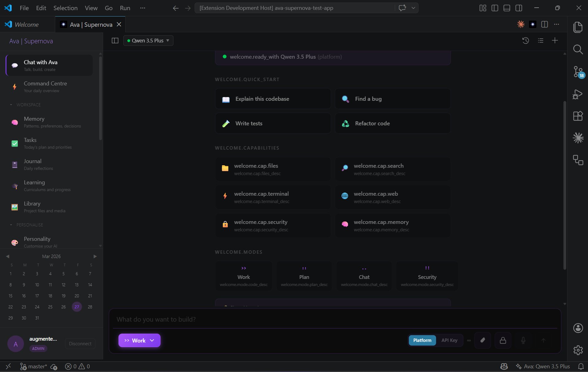Screen dimensions: 588x372
Task: Open the Memory item in the sidebar
Action: coord(49,122)
